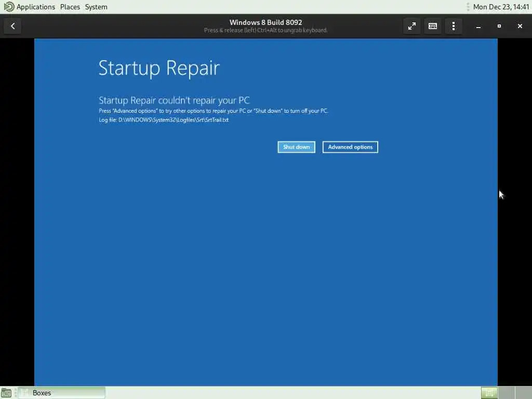Click the MATE logo icon beside Applications
This screenshot has height=399, width=532.
(8, 7)
